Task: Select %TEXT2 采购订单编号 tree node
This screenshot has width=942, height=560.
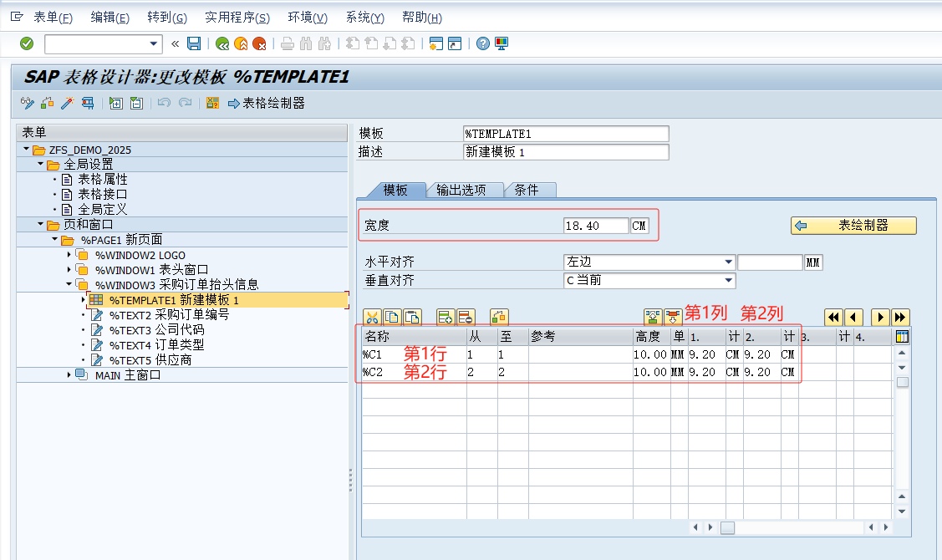Action: (170, 315)
